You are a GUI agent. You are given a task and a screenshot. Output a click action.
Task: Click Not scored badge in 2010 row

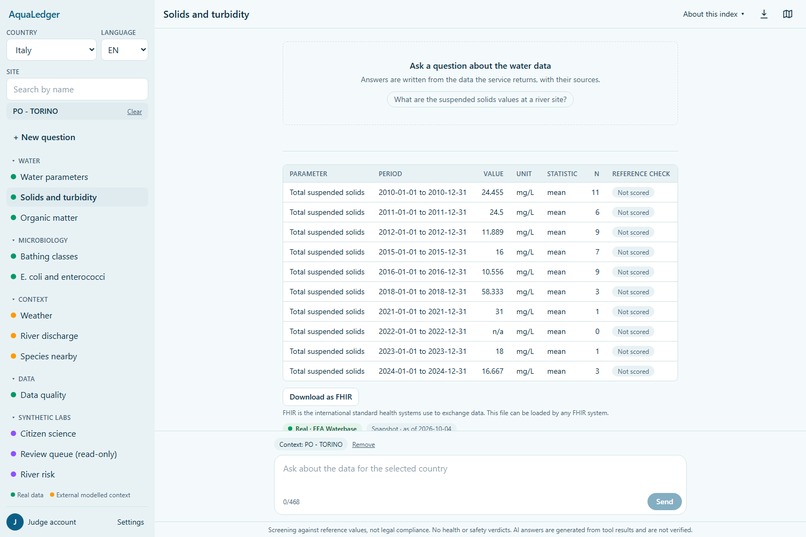(x=633, y=193)
